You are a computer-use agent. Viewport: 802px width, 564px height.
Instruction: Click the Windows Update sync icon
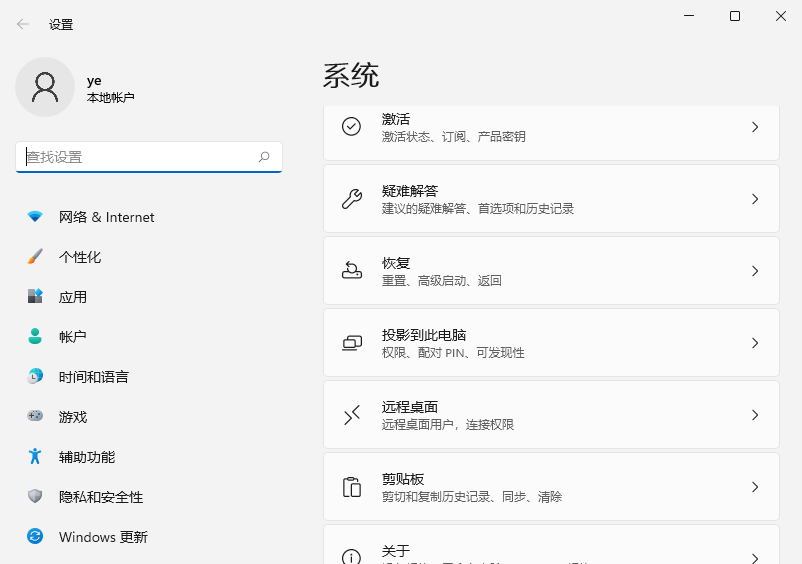click(35, 537)
